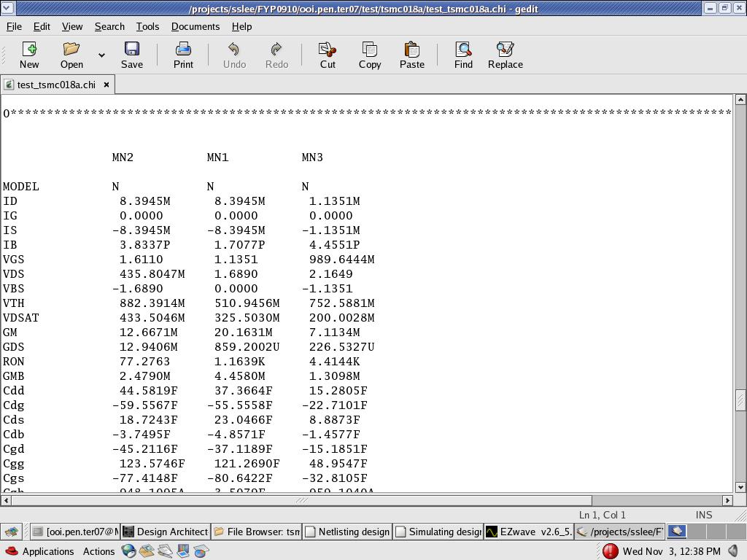Click the Ln 1, Col 1 status text

tap(602, 516)
